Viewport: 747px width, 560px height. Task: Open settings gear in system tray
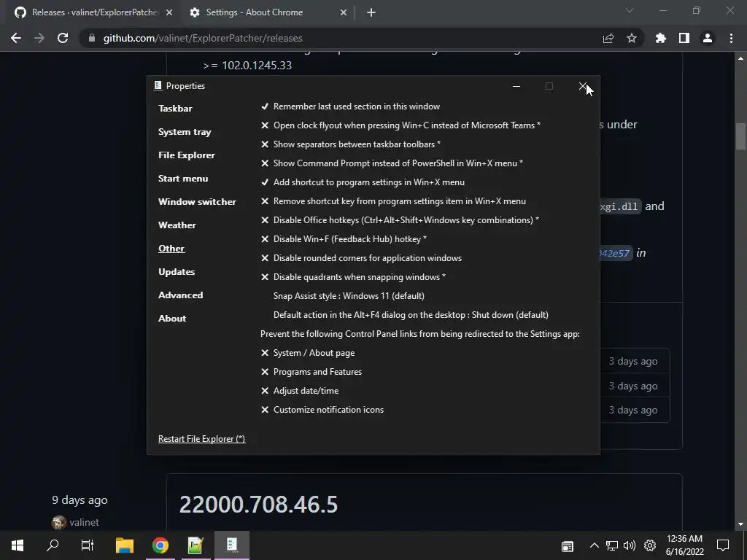point(650,545)
